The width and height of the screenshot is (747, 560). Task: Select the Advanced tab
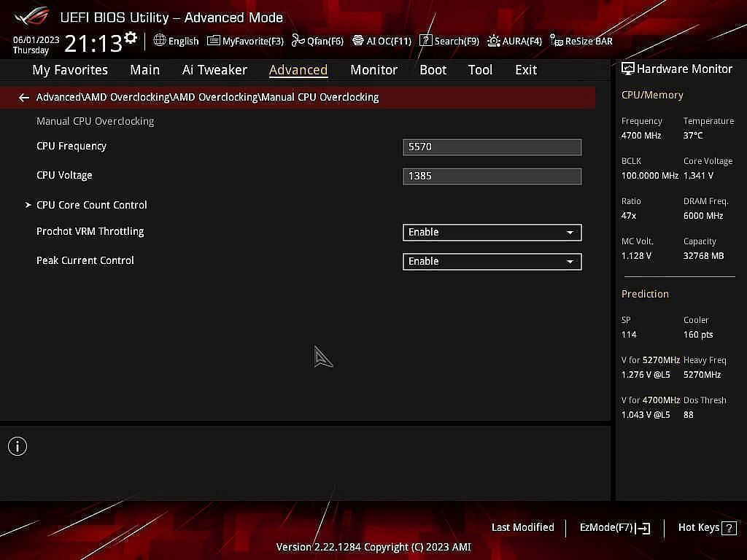pyautogui.click(x=298, y=70)
